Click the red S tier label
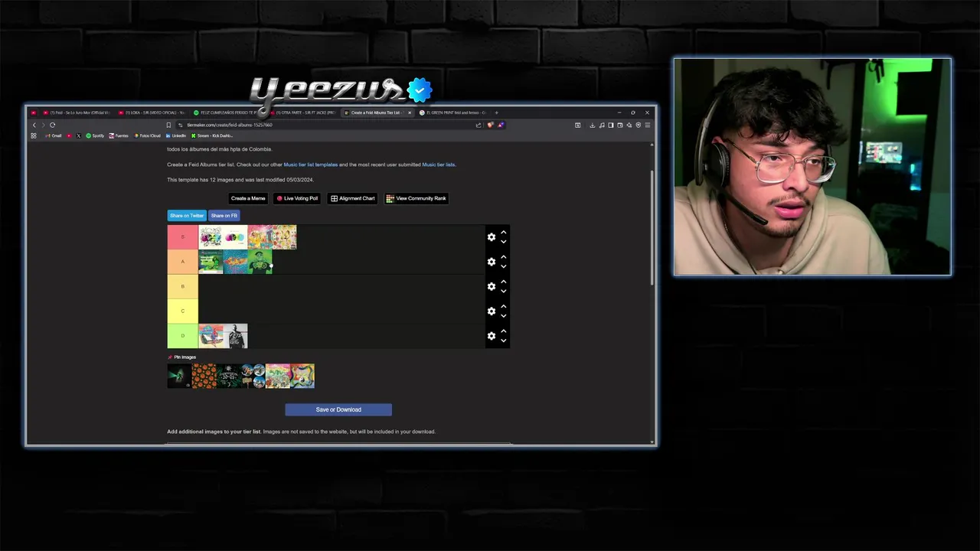This screenshot has width=980, height=551. 183,237
